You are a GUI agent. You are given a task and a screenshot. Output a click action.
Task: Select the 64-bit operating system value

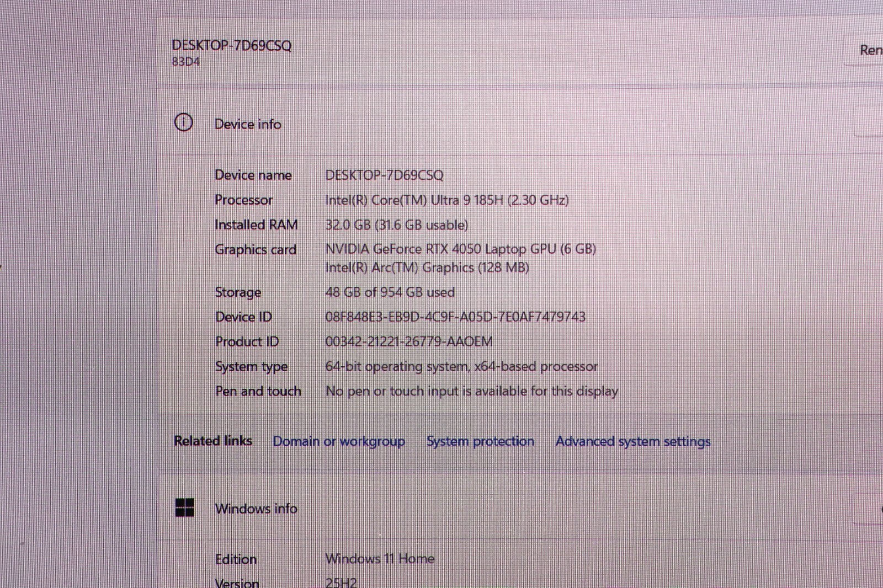coord(461,366)
